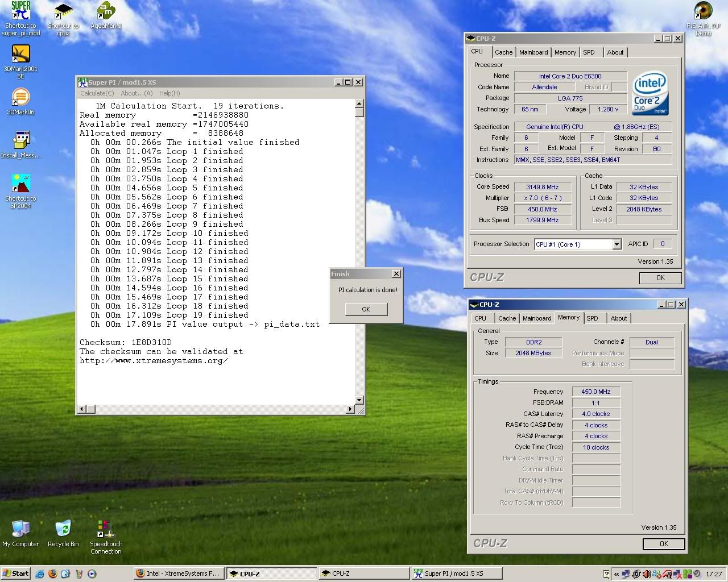Select the Install_Mess... desktop icon
Viewport: 728px width, 582px height.
[x=20, y=145]
